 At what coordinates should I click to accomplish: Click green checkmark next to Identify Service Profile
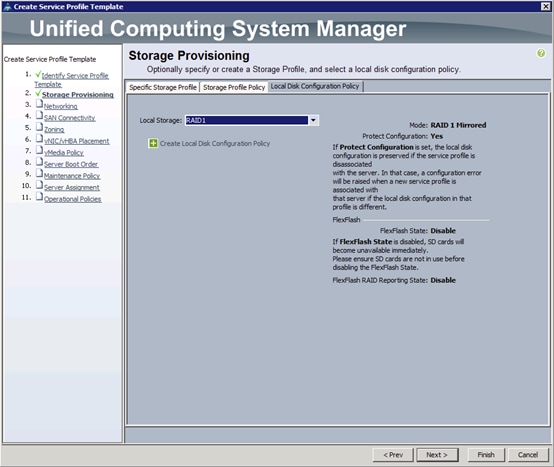[38, 74]
